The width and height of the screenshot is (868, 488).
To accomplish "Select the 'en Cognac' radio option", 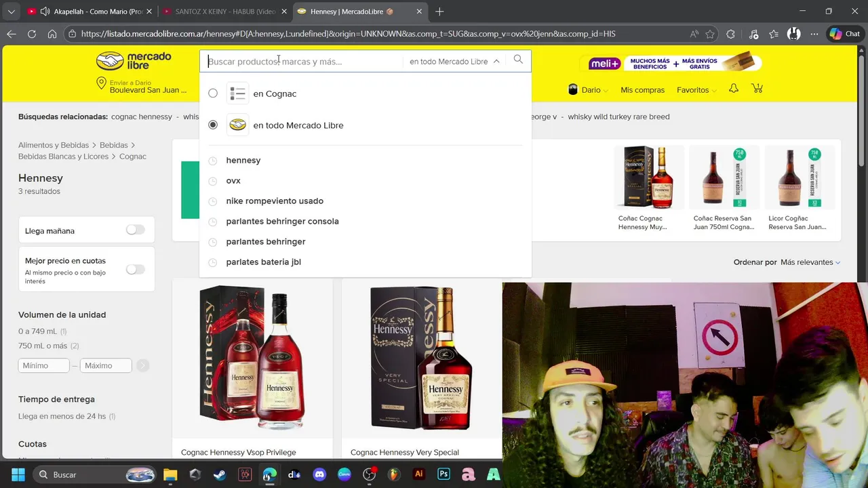I will coord(213,94).
